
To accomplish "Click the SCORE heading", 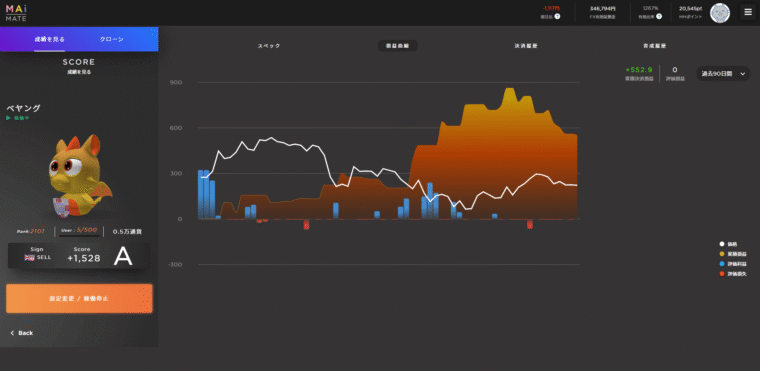I will (79, 62).
